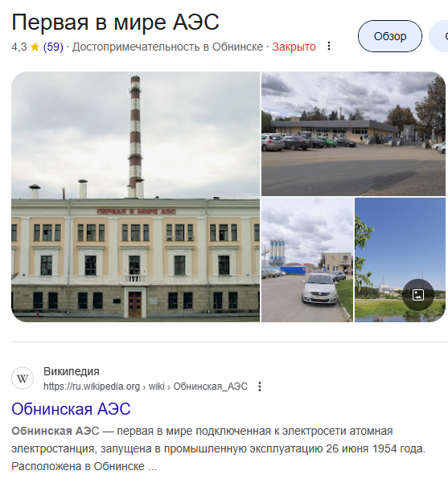Open the blue sky river photo
Image resolution: width=448 pixels, height=491 pixels.
(400, 260)
